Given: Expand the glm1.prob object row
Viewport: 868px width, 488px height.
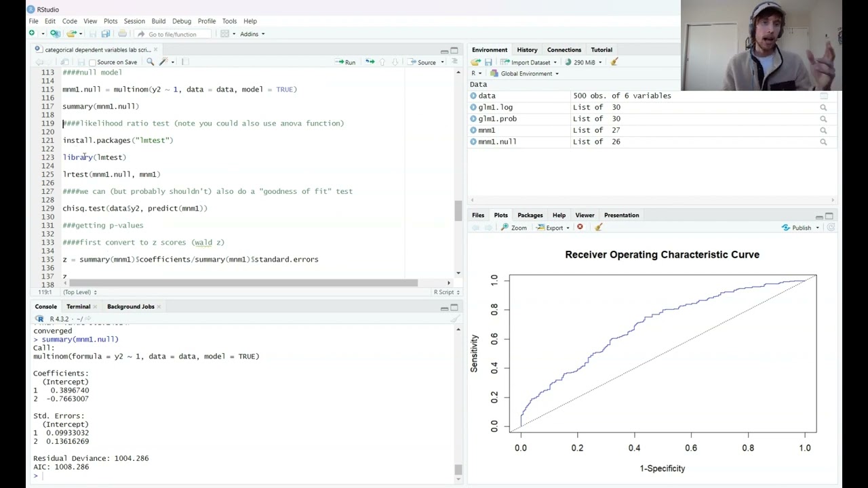Looking at the screenshot, I should 473,119.
